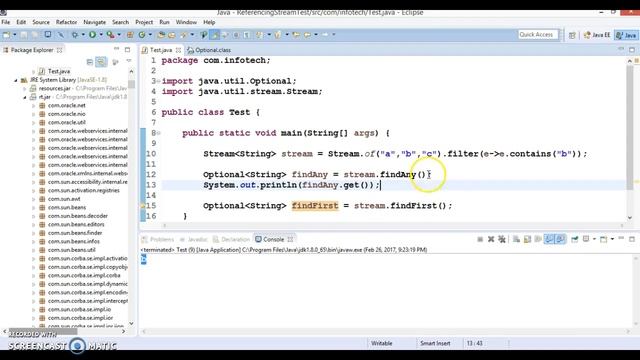This screenshot has height=360, width=640.
Task: Expand the com.sun.beans package
Action: pos(34,208)
